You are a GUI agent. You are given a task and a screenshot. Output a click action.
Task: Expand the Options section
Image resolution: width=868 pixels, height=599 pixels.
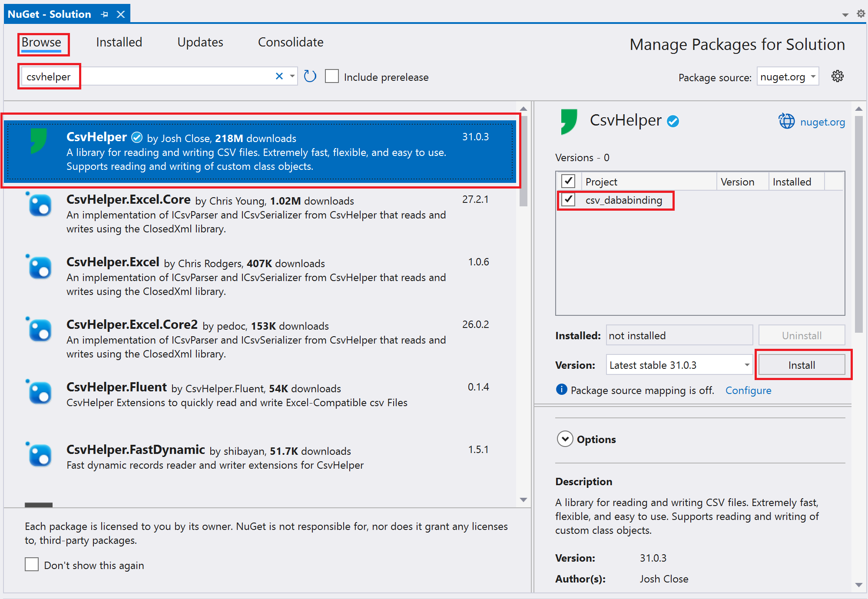click(565, 439)
